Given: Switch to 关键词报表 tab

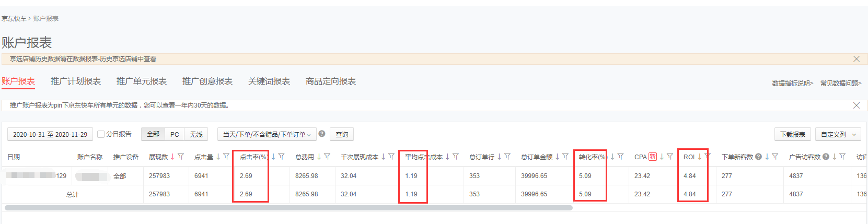Looking at the screenshot, I should coord(269,81).
